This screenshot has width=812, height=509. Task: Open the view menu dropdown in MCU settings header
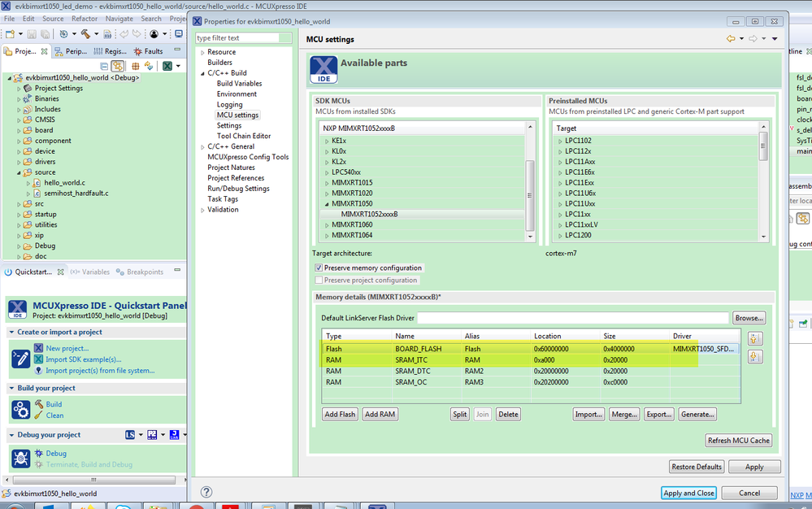pos(775,39)
